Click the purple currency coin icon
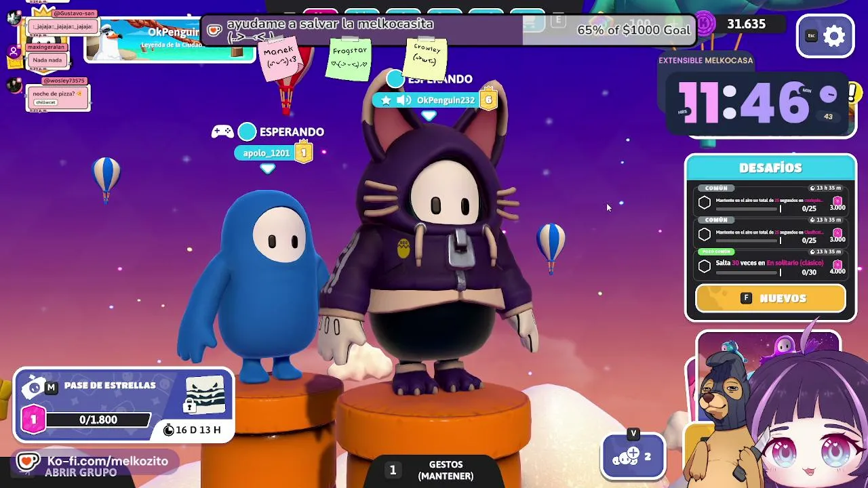This screenshot has height=488, width=868. coord(705,24)
